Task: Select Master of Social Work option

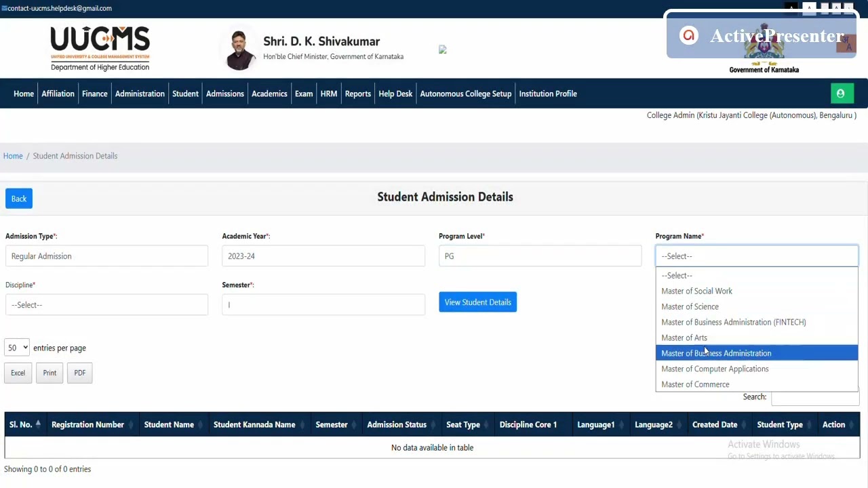Action: [757, 291]
